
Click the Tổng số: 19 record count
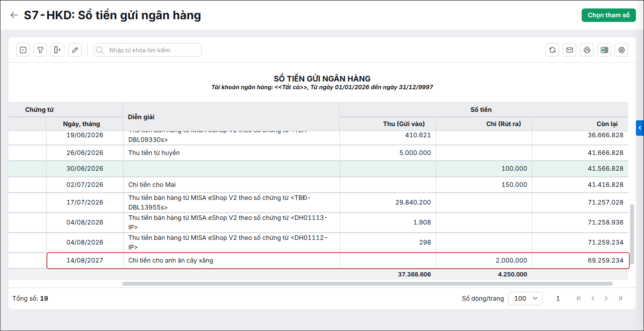tap(30, 298)
